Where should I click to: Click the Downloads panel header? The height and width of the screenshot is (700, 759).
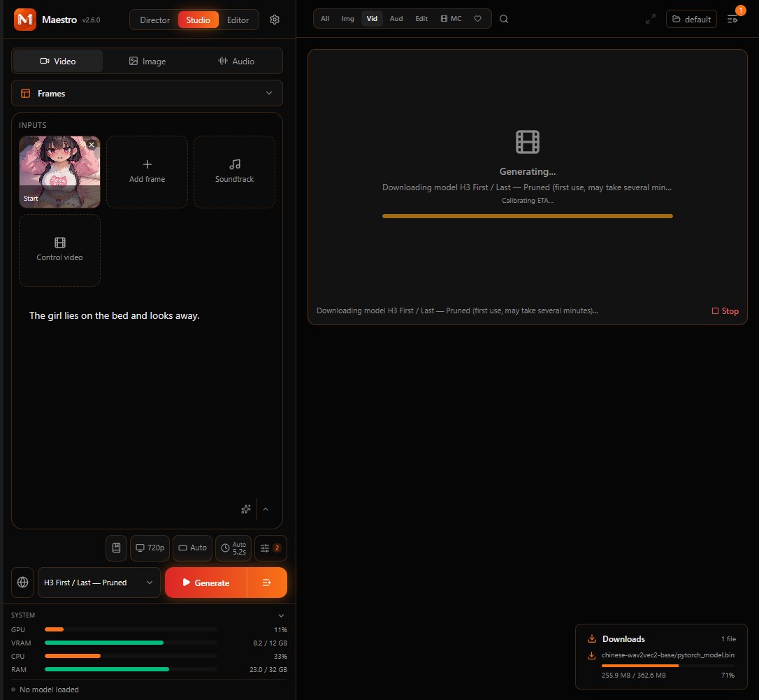(661, 639)
